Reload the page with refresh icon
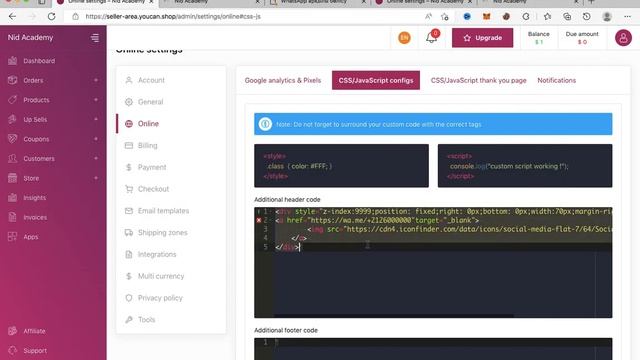640x360 pixels. (x=51, y=17)
